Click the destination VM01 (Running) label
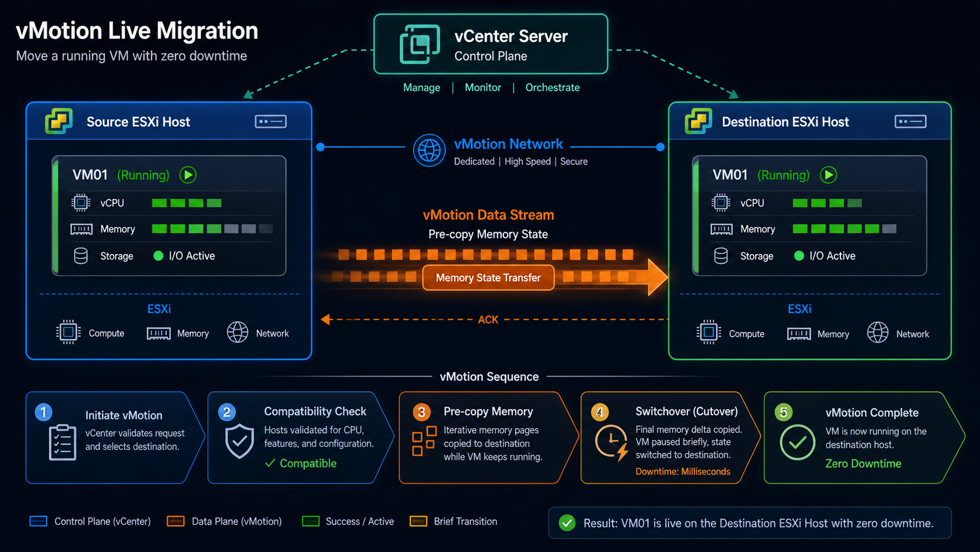This screenshot has height=552, width=980. coord(761,175)
